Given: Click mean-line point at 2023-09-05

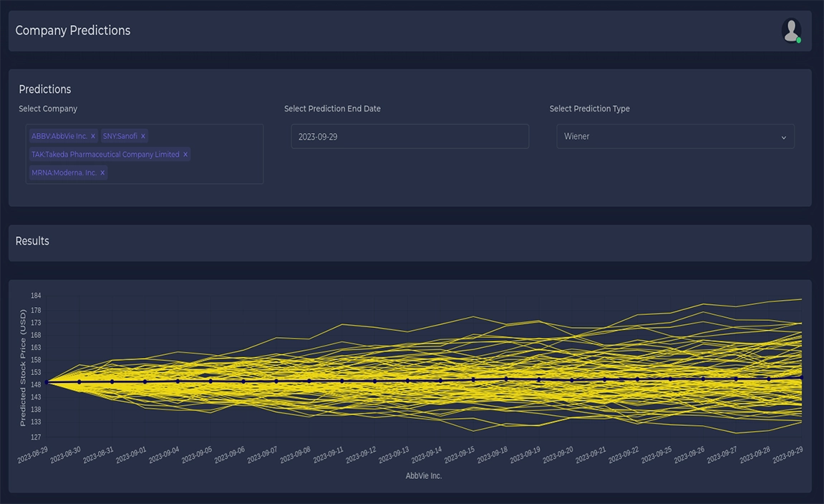Looking at the screenshot, I should (210, 382).
